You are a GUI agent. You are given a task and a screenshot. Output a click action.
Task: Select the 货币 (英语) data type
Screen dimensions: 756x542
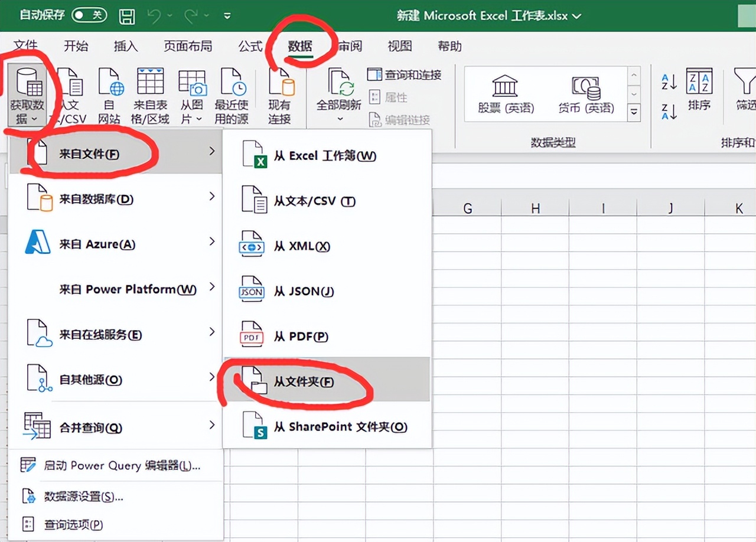point(586,94)
